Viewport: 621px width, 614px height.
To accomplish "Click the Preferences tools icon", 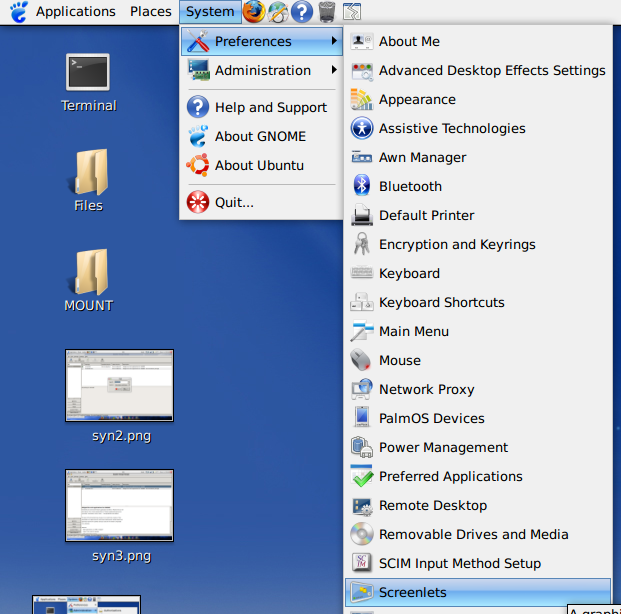I will tap(198, 41).
